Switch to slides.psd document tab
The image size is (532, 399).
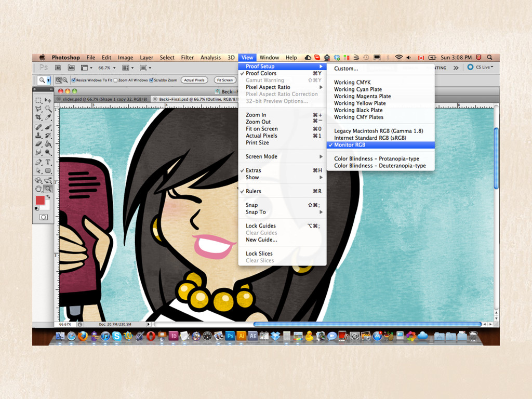click(102, 99)
